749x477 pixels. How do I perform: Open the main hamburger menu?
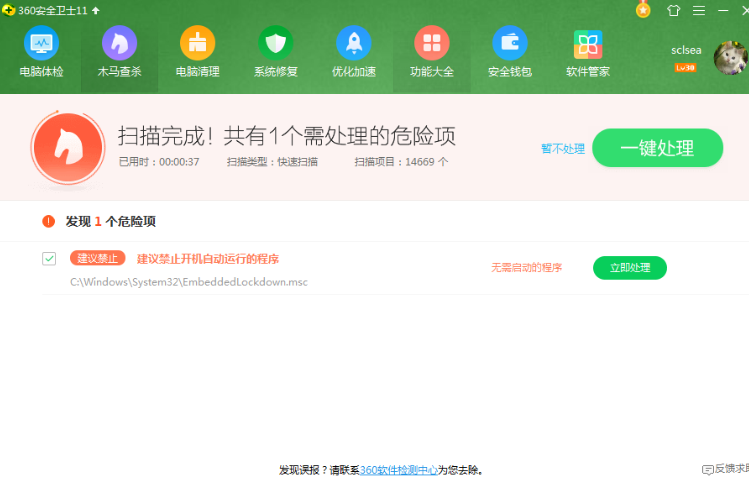(x=699, y=11)
